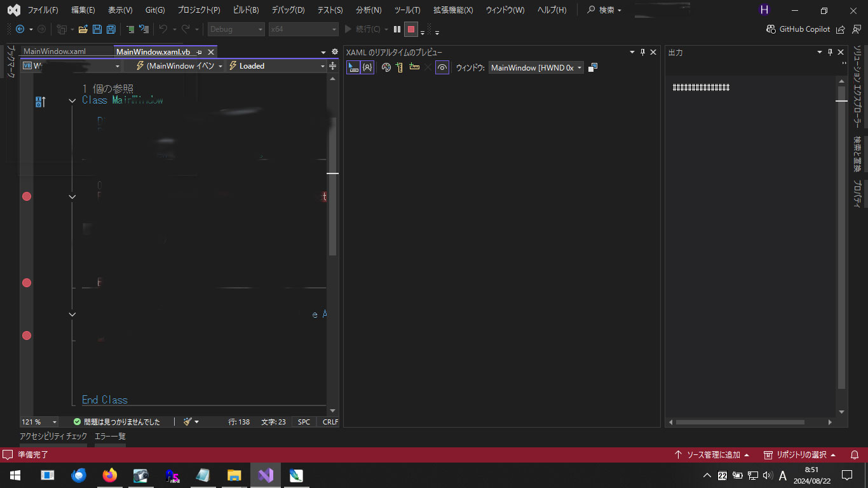The width and height of the screenshot is (868, 488).
Task: Toggle the first red breakpoint in margin
Action: [x=27, y=196]
